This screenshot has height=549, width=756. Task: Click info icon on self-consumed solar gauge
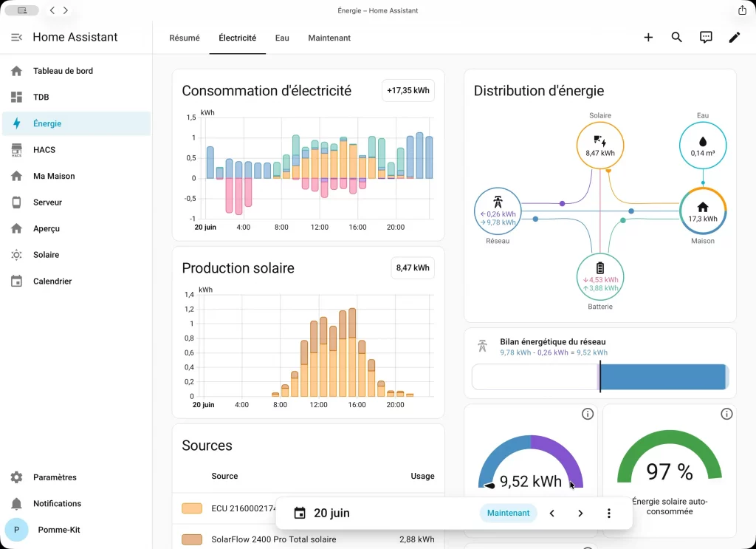(726, 414)
